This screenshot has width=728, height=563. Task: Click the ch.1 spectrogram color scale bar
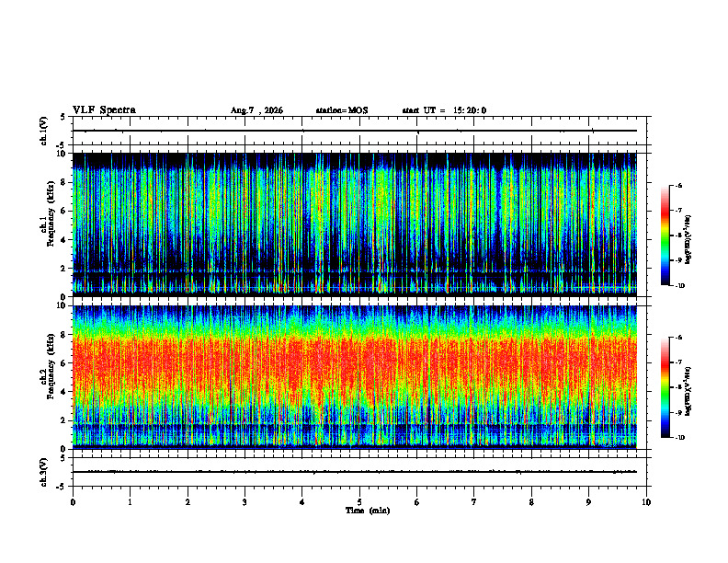(x=665, y=236)
